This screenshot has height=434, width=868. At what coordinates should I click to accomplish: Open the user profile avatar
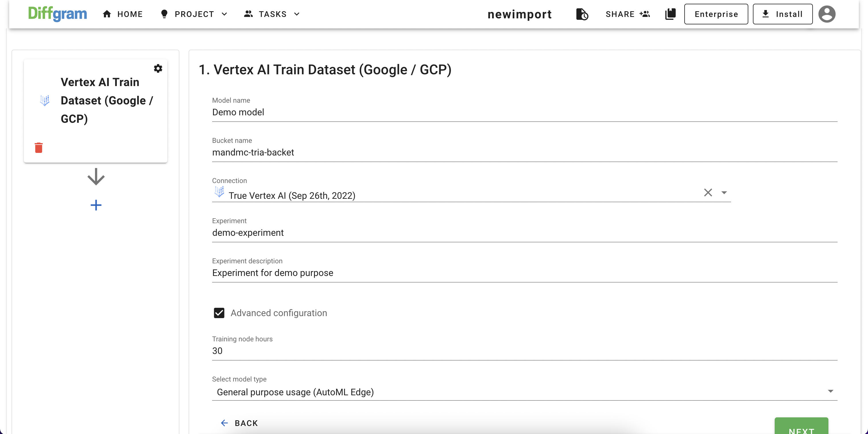point(827,14)
